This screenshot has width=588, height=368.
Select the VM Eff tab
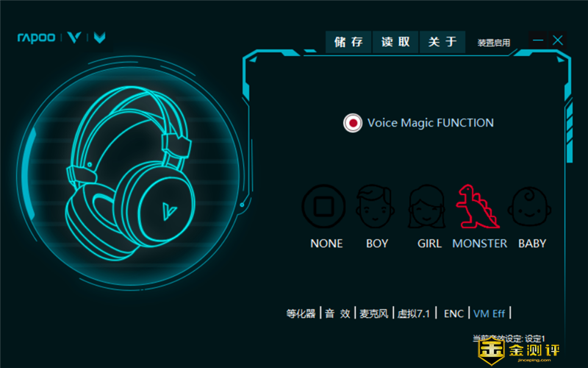489,314
